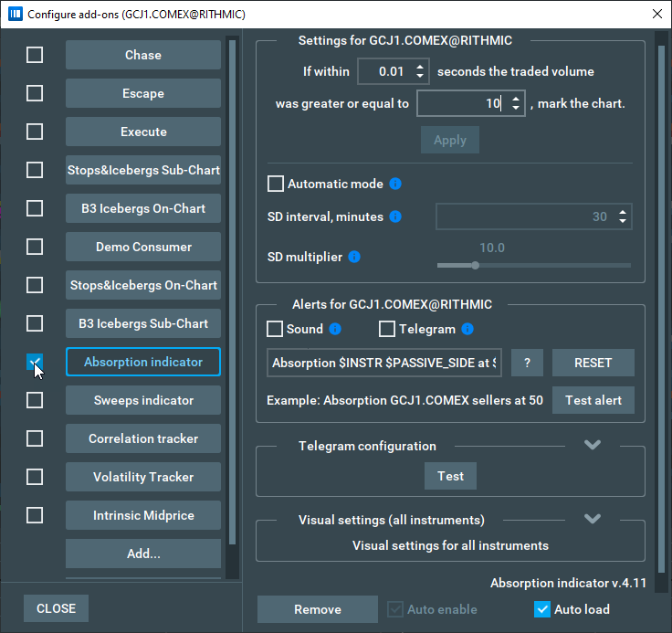Open the Correlation tracker add-on settings
The image size is (672, 633).
pos(143,438)
